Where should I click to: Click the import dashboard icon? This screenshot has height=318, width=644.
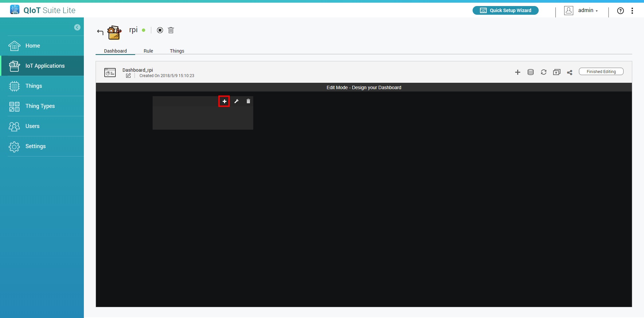tap(556, 72)
